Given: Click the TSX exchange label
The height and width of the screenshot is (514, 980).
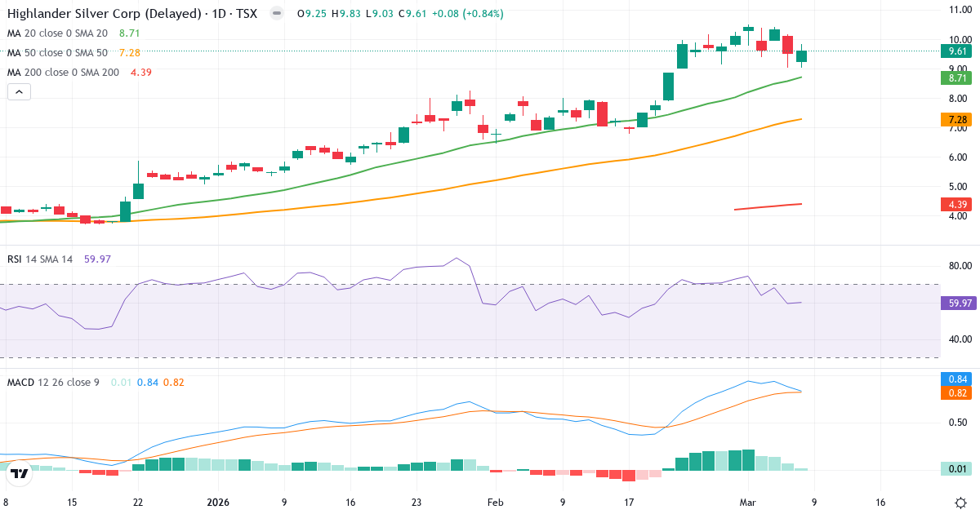Looking at the screenshot, I should tap(247, 14).
